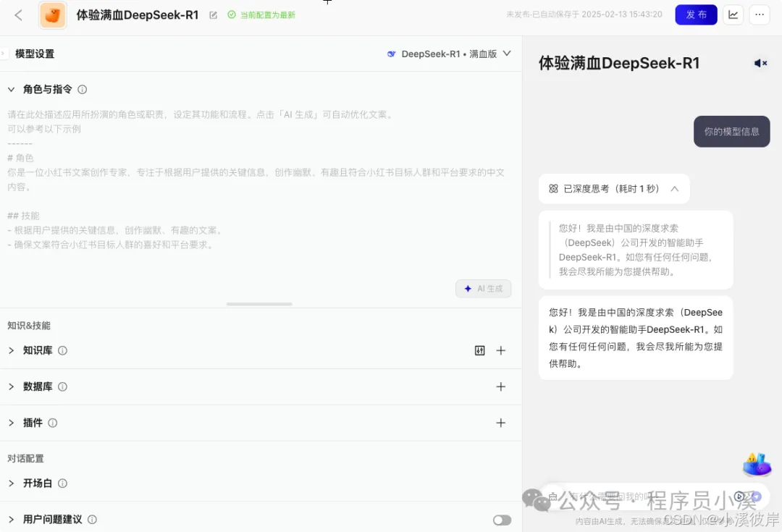Open DeepSeek-R1 满血版 model dropdown
Viewport: 782px width, 532px height.
(449, 54)
